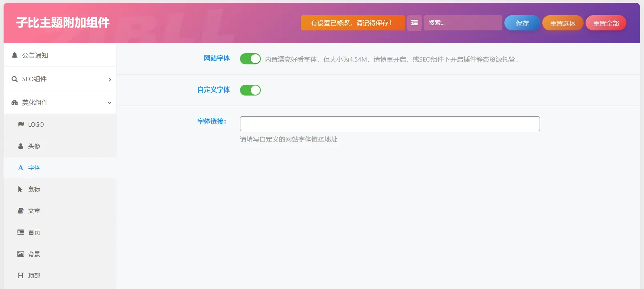
Task: Click the red 重置全部 button
Action: pyautogui.click(x=606, y=23)
